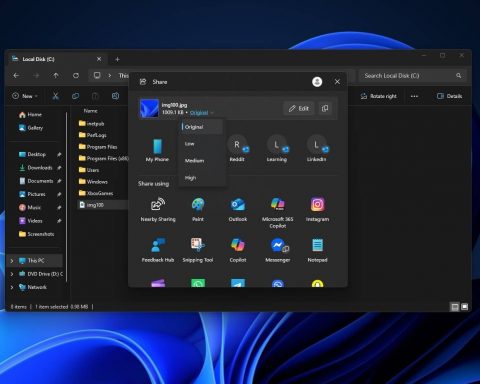The image size is (480, 384).
Task: Open Home in navigation pane
Action: (x=30, y=115)
